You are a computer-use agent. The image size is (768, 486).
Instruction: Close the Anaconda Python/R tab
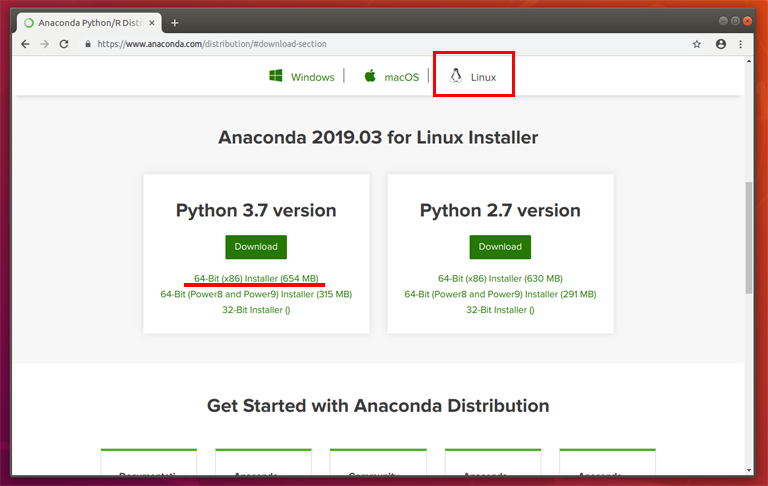click(152, 23)
